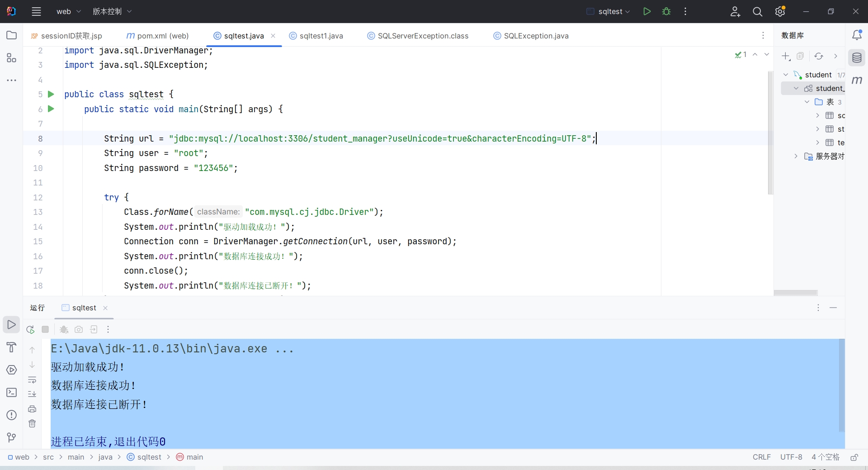
Task: Open the main hamburger menu
Action: [x=37, y=11]
